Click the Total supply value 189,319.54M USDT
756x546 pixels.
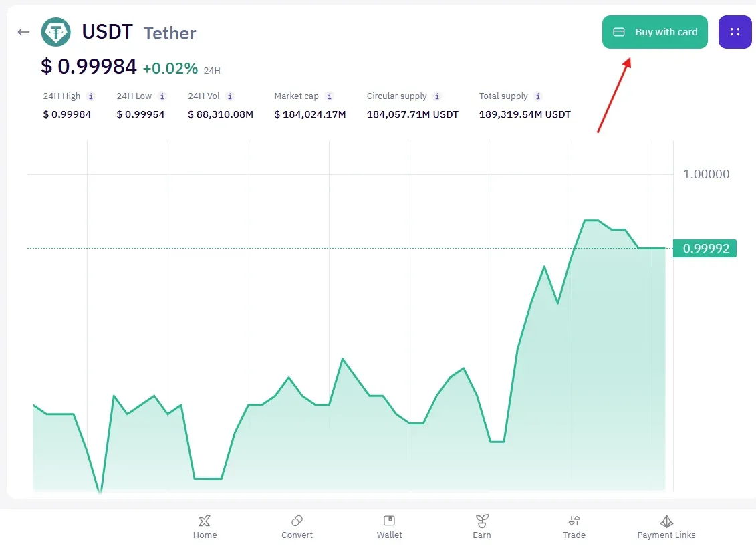(525, 114)
